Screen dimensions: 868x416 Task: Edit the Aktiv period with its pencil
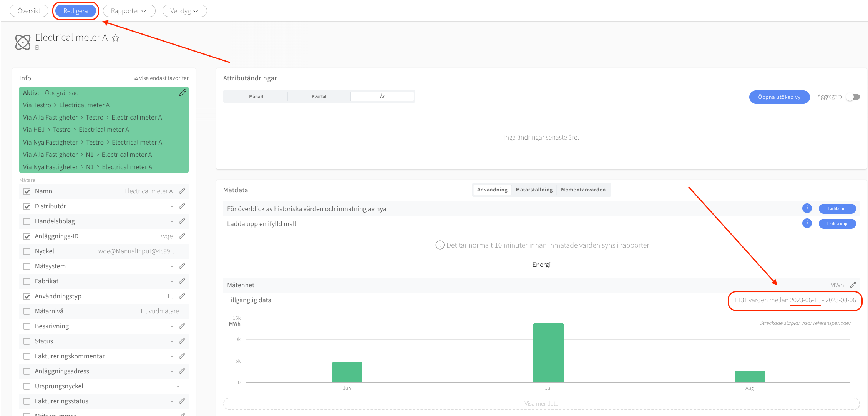tap(183, 93)
